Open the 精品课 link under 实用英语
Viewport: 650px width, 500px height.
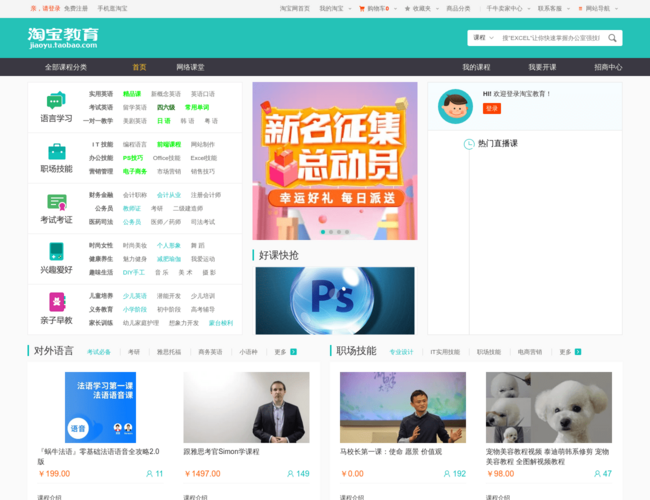(x=132, y=94)
